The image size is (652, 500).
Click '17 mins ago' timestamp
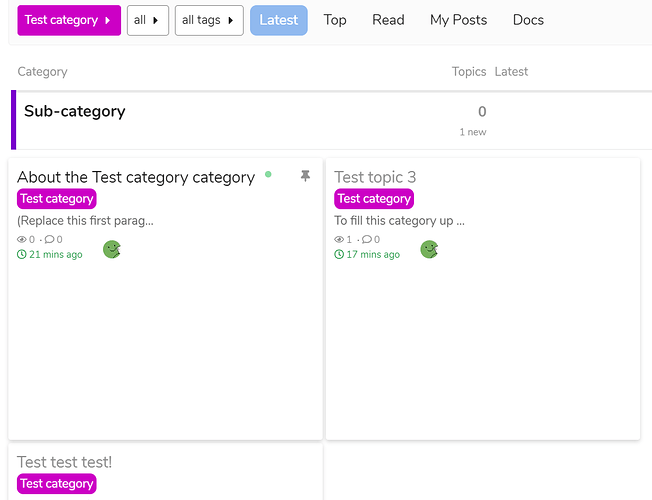point(373,254)
